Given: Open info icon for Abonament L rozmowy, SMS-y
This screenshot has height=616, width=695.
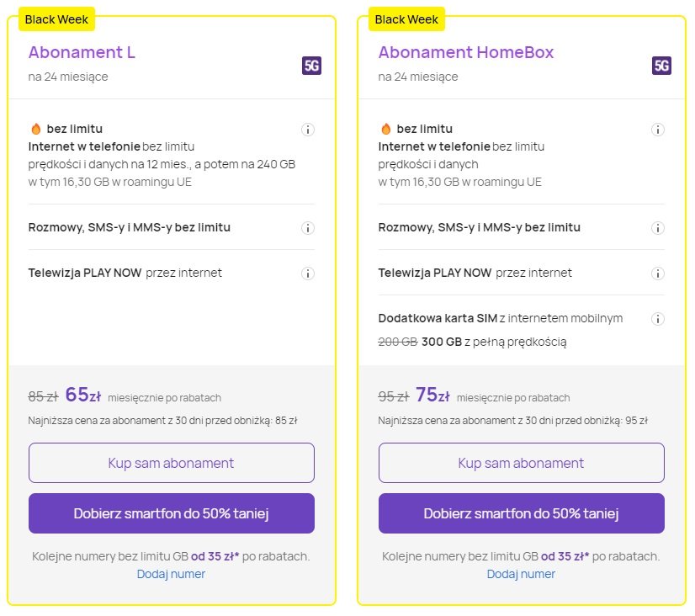Looking at the screenshot, I should click(x=308, y=228).
